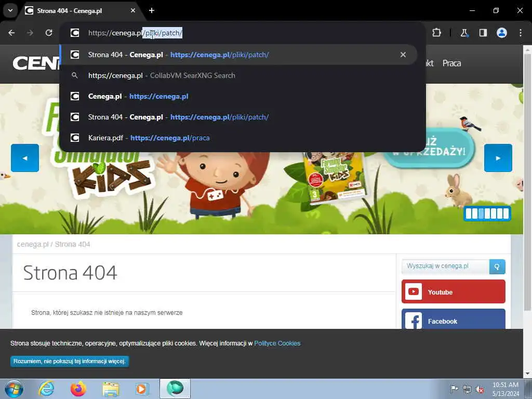Screen dimensions: 532x399
Task: Open the Chrome Labs flask icon
Action: 464,33
